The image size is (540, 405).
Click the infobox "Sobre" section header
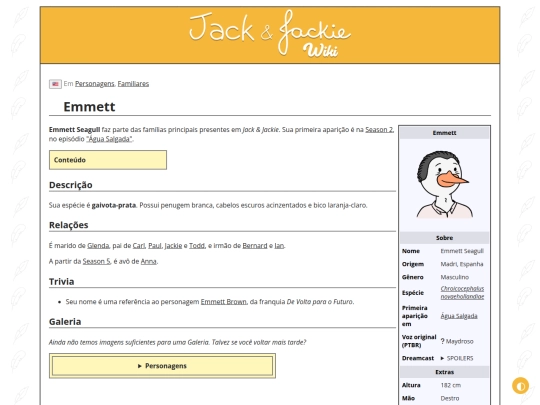pos(444,238)
